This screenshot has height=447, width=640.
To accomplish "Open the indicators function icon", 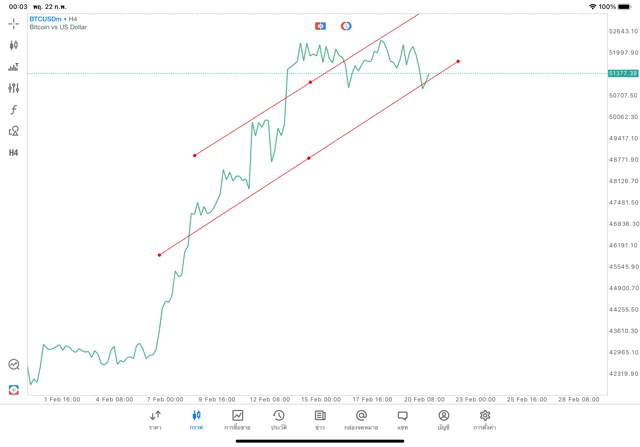I will click(x=14, y=110).
